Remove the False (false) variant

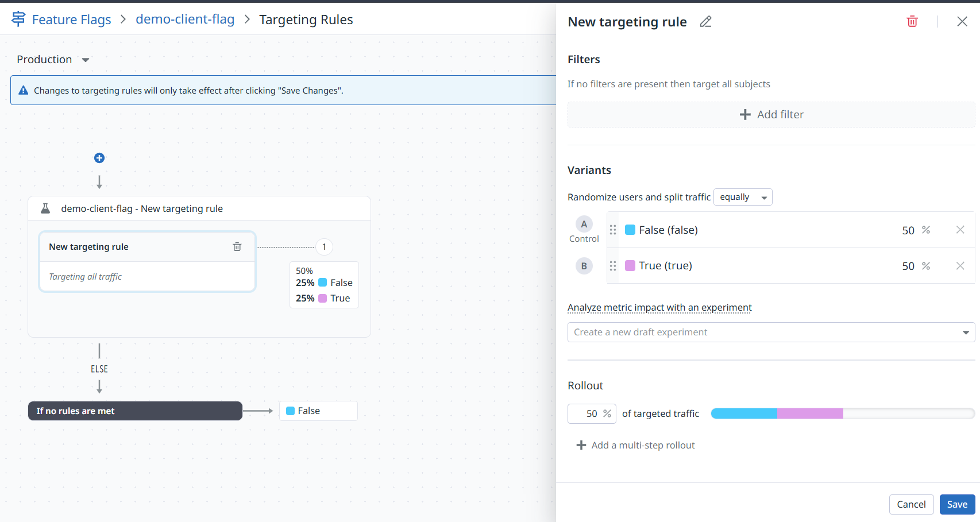click(x=960, y=230)
